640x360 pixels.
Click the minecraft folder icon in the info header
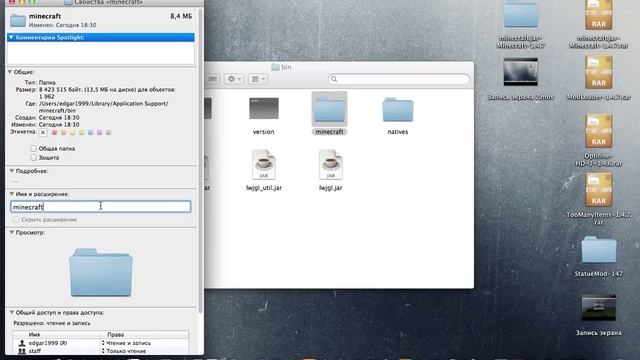point(18,20)
